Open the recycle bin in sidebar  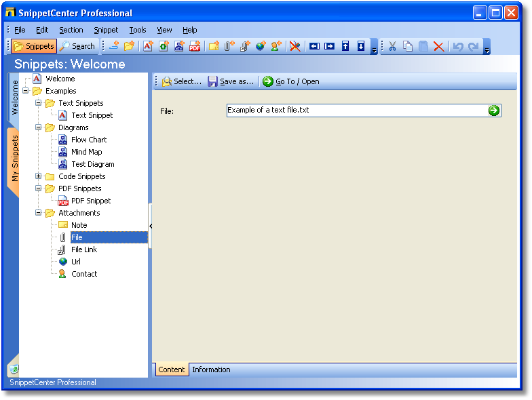coord(14,369)
